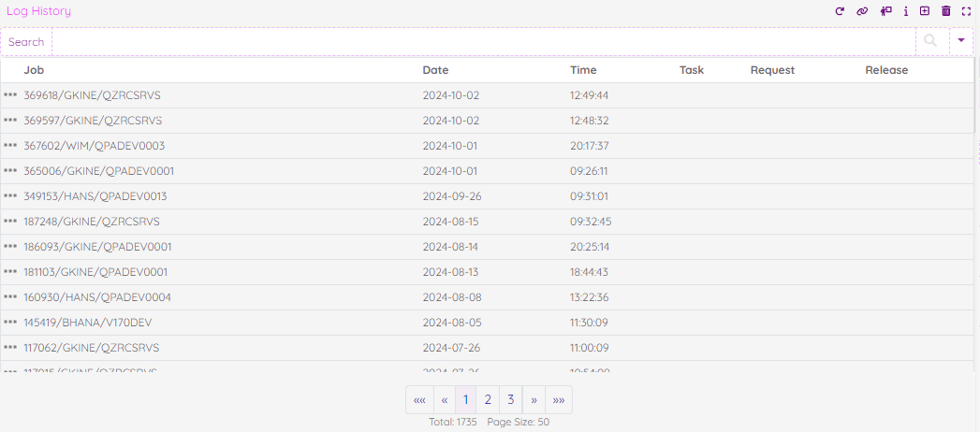The height and width of the screenshot is (432, 980).
Task: Go to page 2
Action: click(x=488, y=400)
